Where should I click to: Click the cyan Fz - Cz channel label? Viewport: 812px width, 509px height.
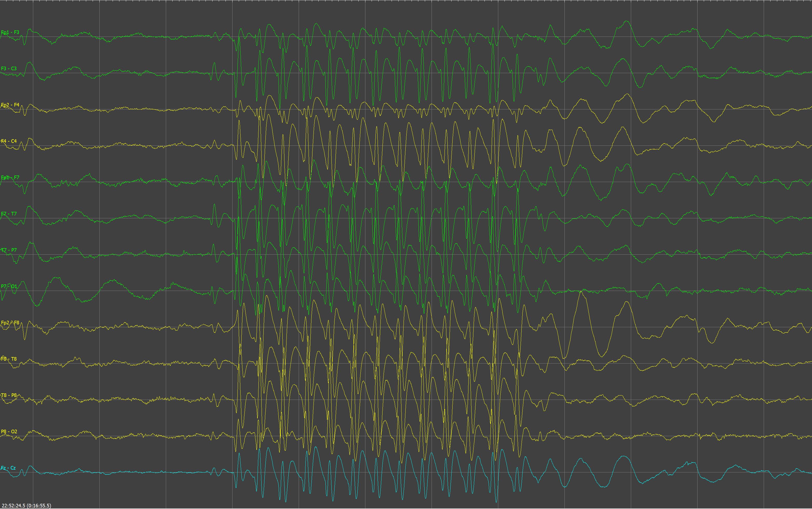tap(8, 468)
